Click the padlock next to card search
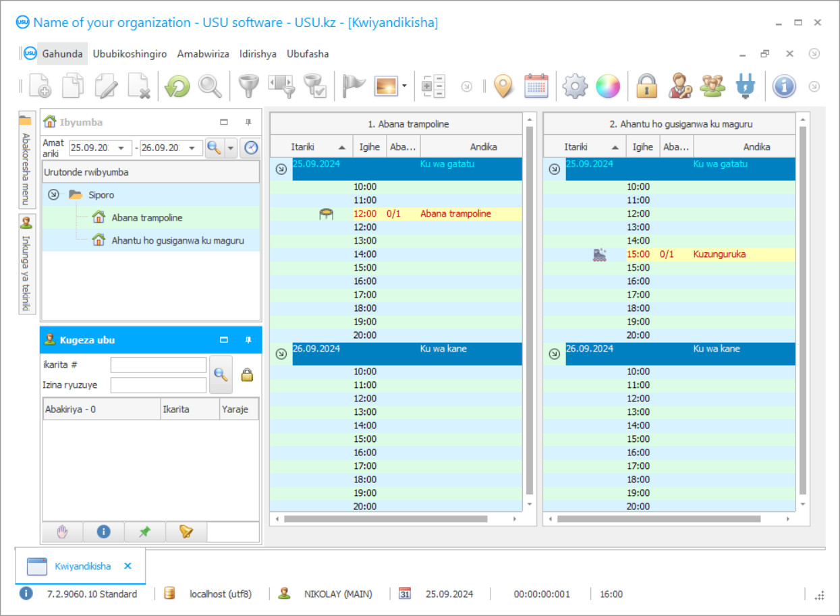Screen dimensions: 840x616 point(247,375)
